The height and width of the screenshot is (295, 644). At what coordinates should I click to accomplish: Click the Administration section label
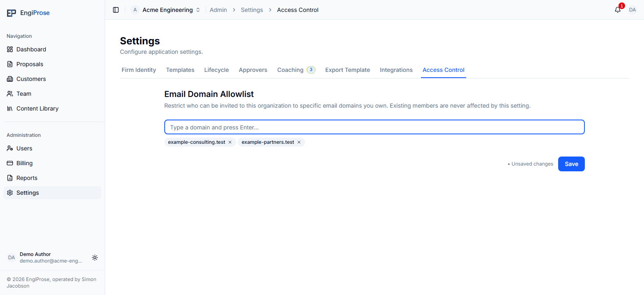tap(24, 135)
